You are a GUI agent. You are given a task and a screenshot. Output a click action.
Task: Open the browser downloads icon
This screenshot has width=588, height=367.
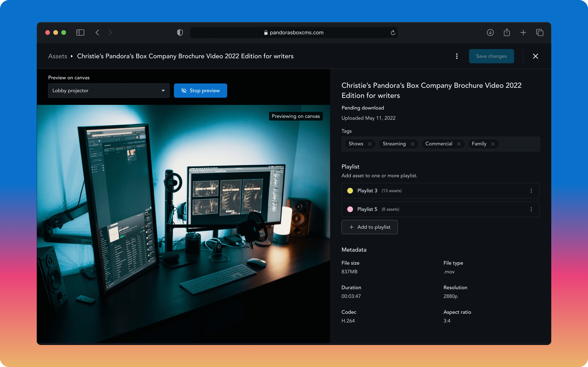tap(490, 33)
